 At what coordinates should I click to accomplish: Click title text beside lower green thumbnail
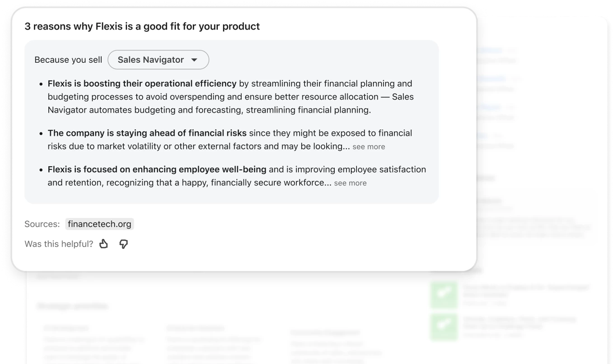(x=519, y=322)
